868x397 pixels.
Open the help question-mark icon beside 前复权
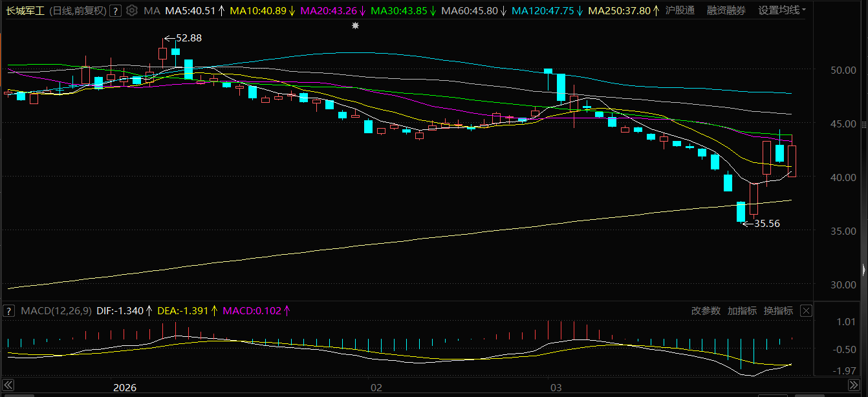(115, 10)
